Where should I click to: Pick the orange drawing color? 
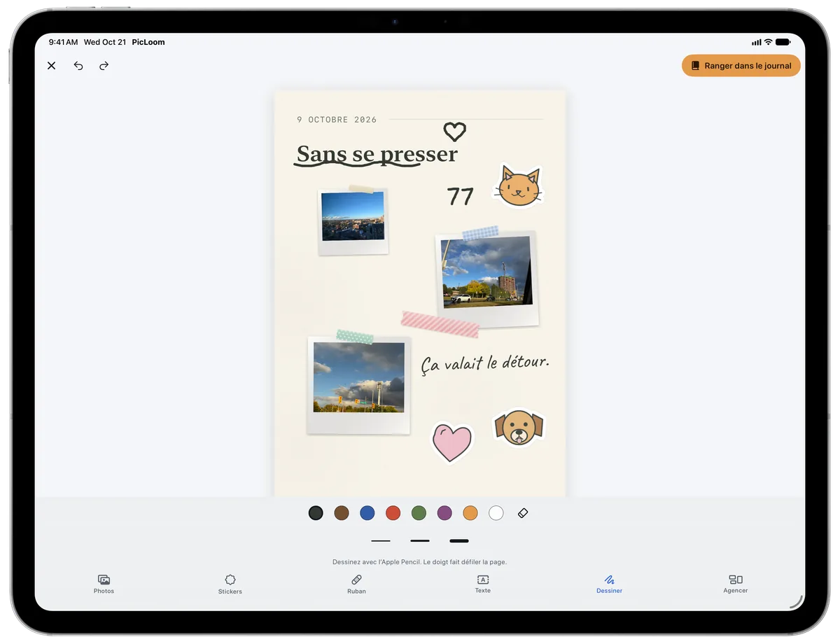(x=470, y=513)
